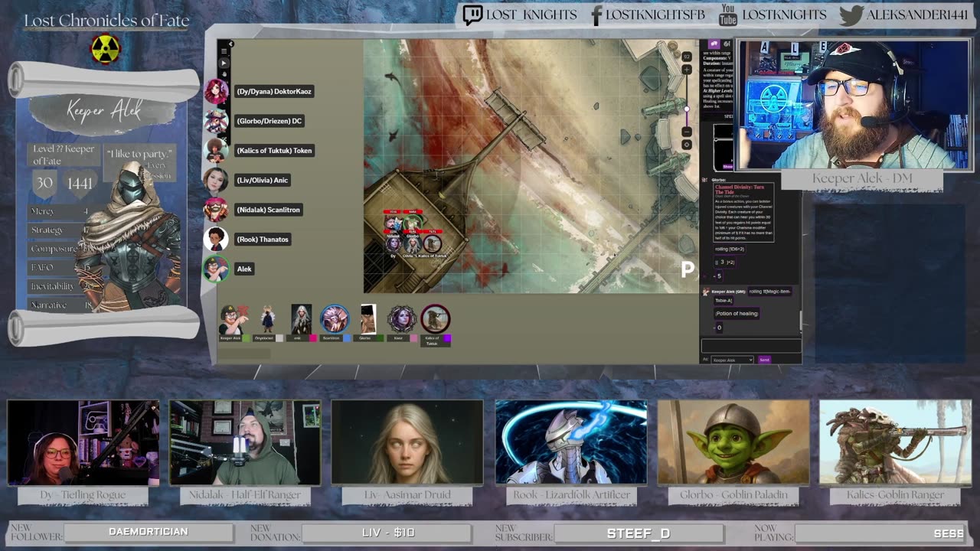Click the Kalics of Tuktuk bottom portrait
Screen dimensions: 980x551
[x=435, y=318]
